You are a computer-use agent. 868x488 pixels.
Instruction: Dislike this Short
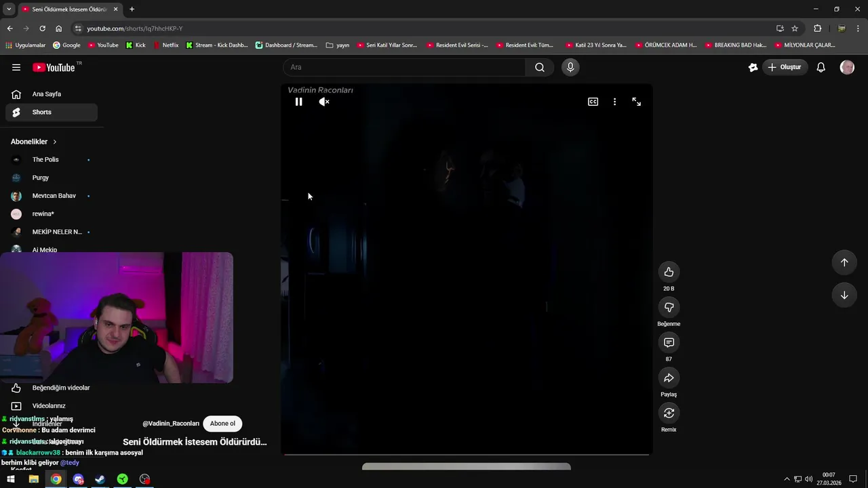pyautogui.click(x=669, y=307)
